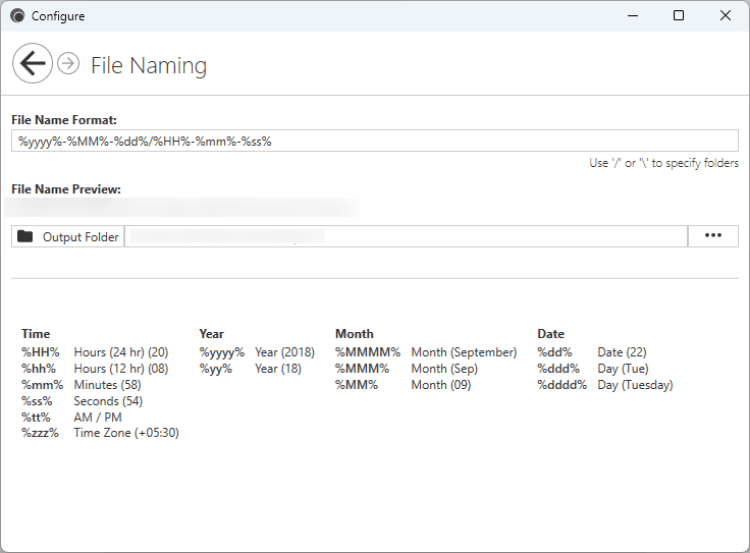Click the back arrow button
Viewport: 750px width, 553px height.
pyautogui.click(x=32, y=64)
